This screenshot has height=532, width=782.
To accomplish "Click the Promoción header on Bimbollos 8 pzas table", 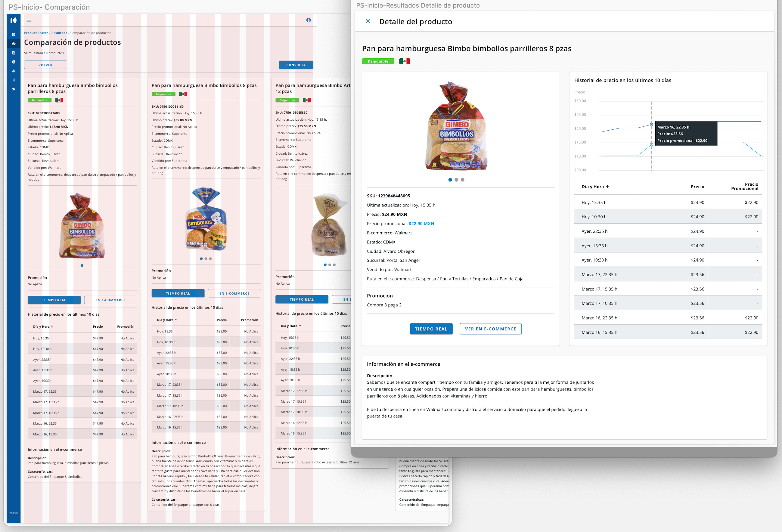I will tap(250, 320).
